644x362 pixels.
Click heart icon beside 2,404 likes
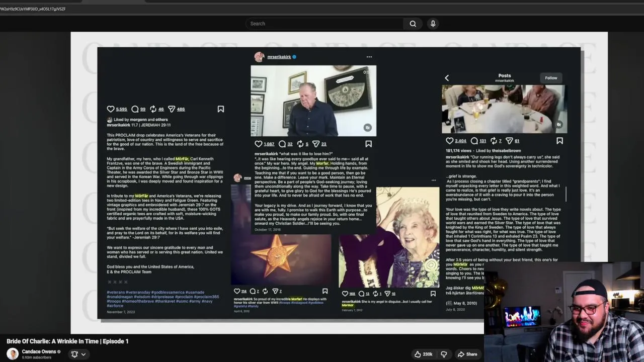point(450,141)
